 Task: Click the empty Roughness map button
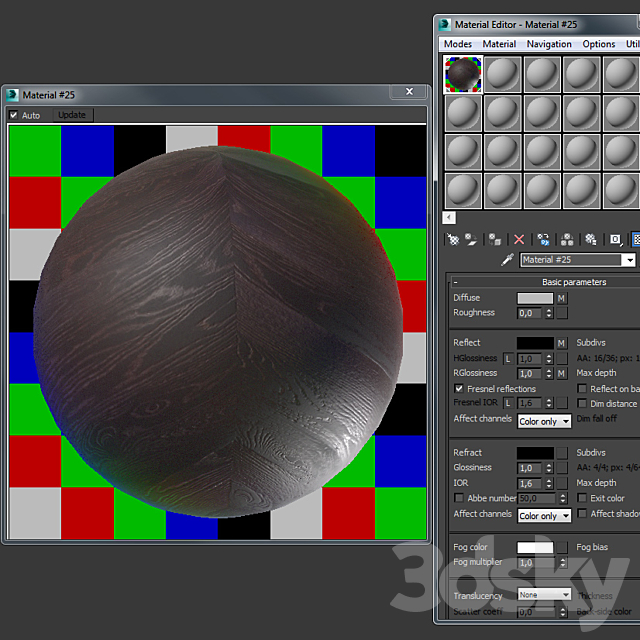pos(562,313)
